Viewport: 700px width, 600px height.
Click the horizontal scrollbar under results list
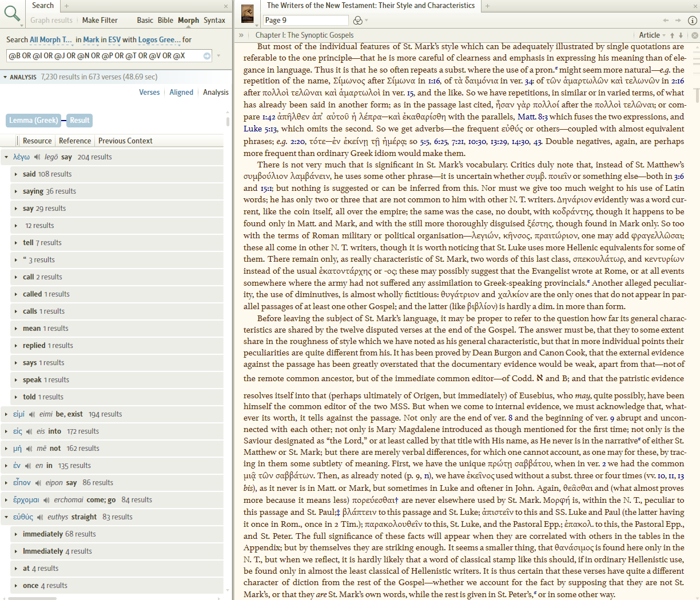click(32, 598)
